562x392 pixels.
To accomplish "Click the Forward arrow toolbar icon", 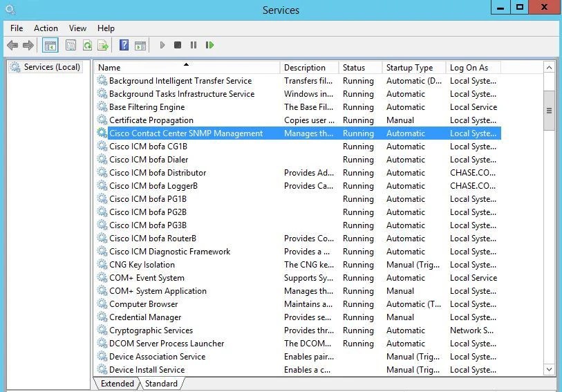I will [x=28, y=45].
